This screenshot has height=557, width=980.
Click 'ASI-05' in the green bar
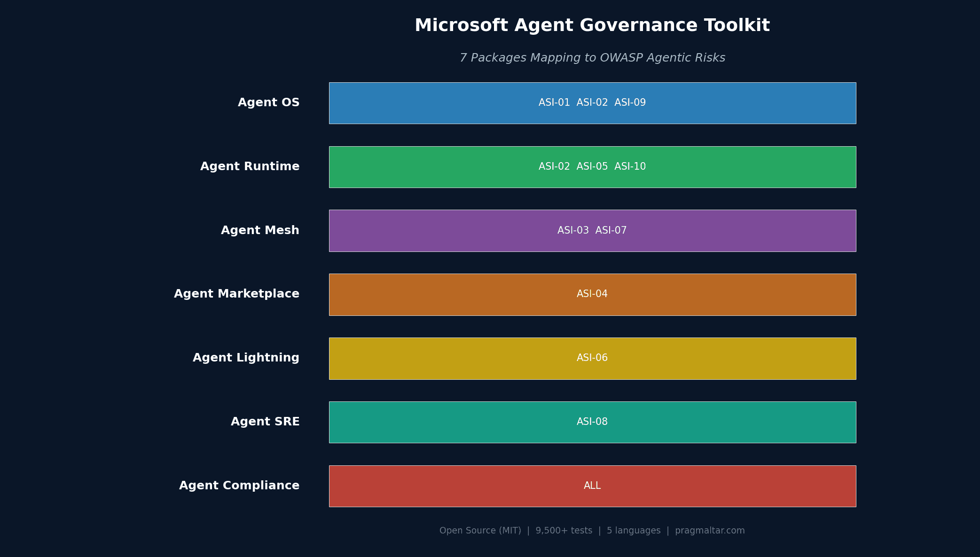click(x=592, y=166)
